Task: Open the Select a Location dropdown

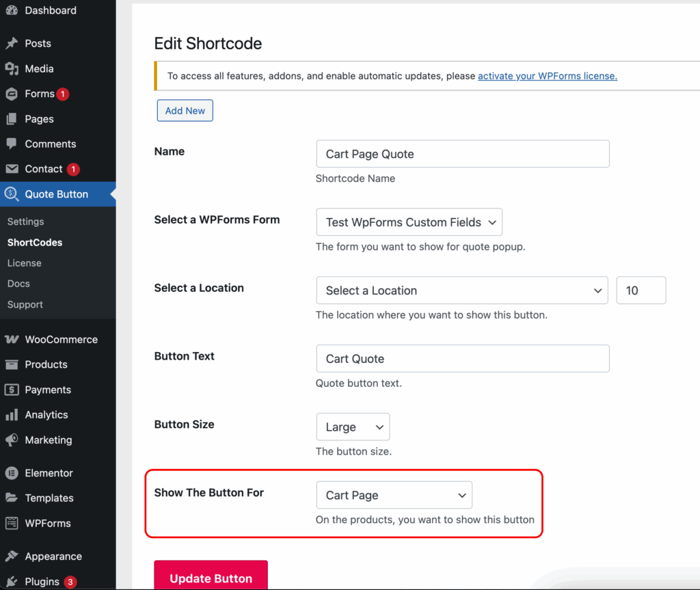Action: [462, 291]
